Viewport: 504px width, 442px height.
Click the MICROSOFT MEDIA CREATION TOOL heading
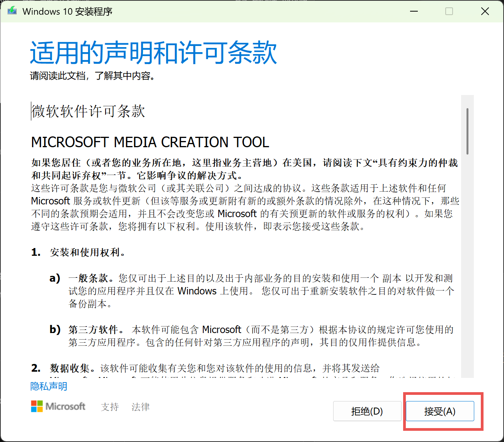(150, 142)
